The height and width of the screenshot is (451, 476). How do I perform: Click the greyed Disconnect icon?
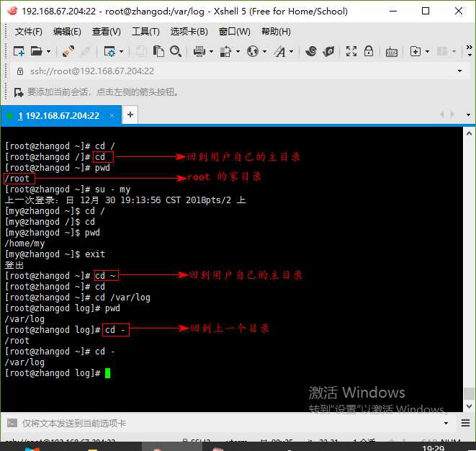click(86, 52)
